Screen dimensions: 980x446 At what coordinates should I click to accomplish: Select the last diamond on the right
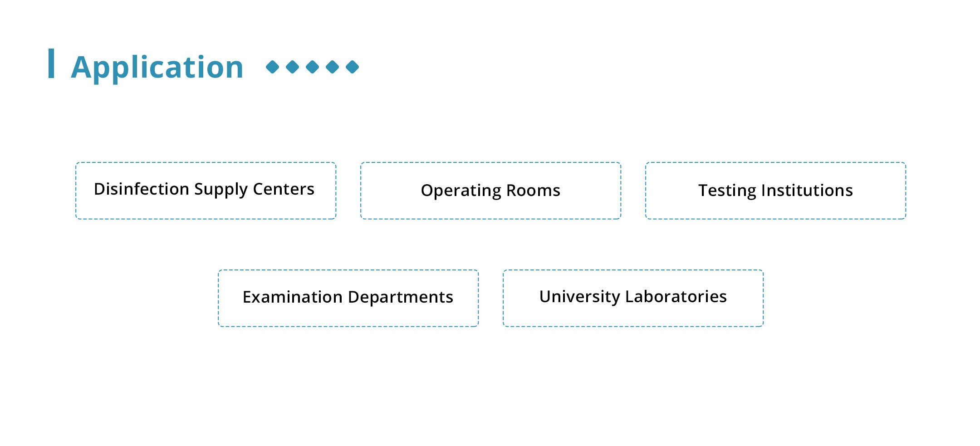tap(353, 67)
